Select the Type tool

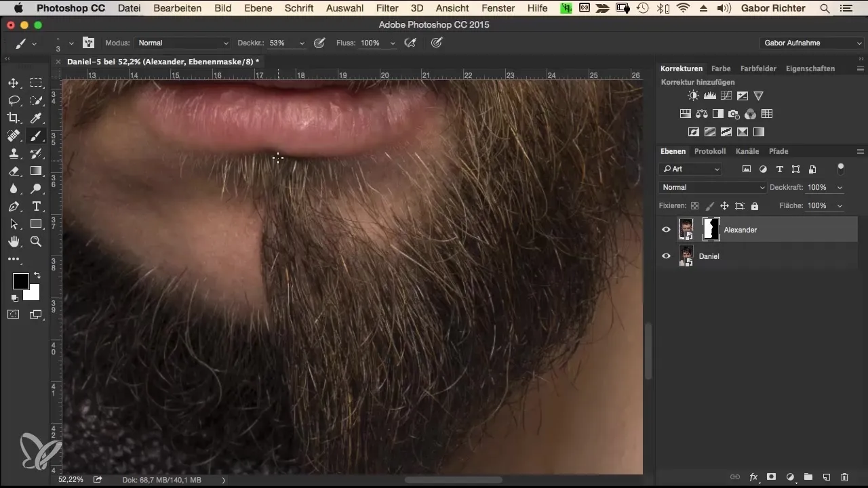pyautogui.click(x=36, y=206)
